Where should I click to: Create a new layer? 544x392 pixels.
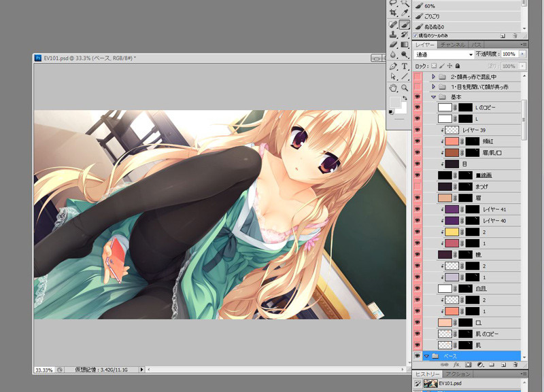coord(504,365)
